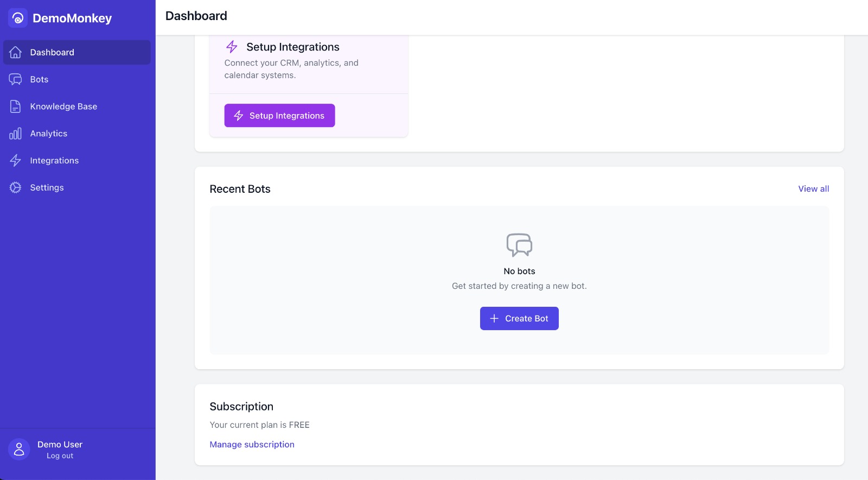Click the Dashboard home icon
The width and height of the screenshot is (868, 480).
tap(15, 52)
